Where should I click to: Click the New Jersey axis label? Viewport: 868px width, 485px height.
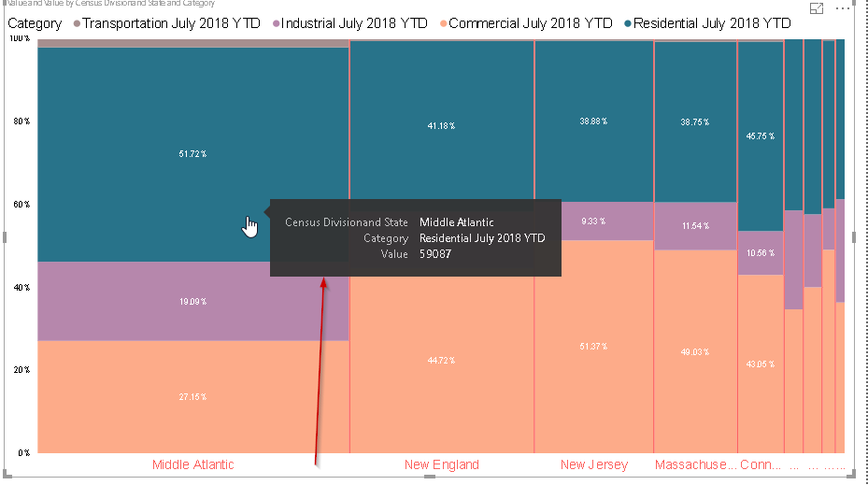(x=594, y=464)
